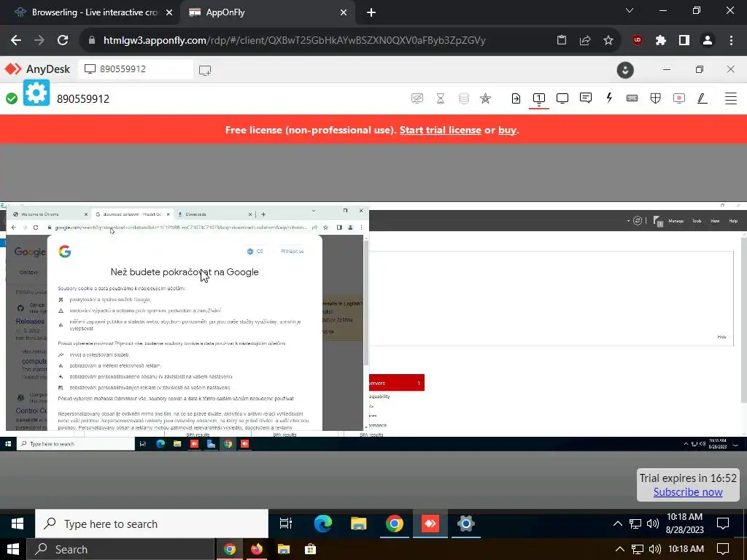Click the hourglass icon in AnyDesk toolbar
Viewport: 747px width, 560px height.
441,98
